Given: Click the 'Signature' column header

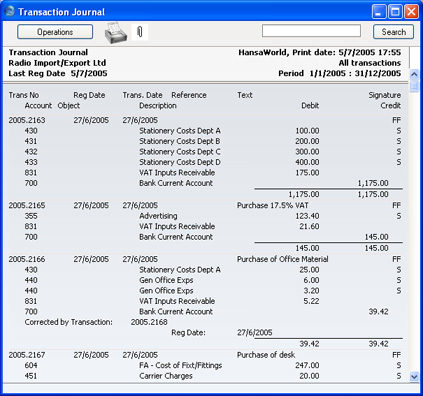Looking at the screenshot, I should [385, 95].
